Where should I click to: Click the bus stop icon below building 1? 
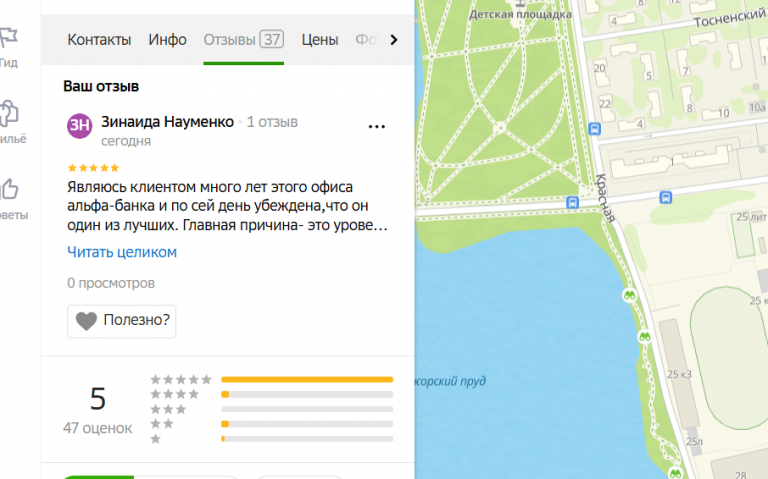[665, 197]
